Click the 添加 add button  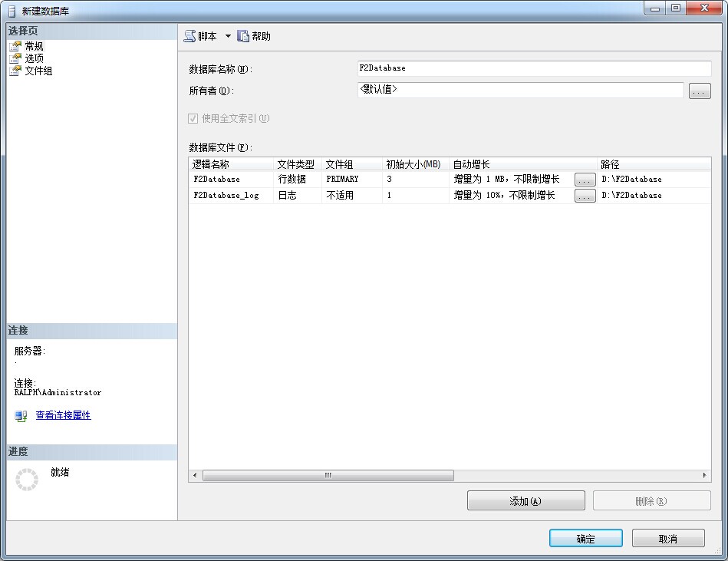pos(526,501)
